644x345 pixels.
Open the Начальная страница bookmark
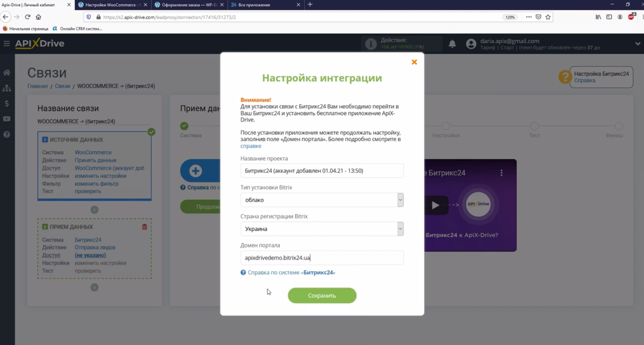[x=26, y=29]
